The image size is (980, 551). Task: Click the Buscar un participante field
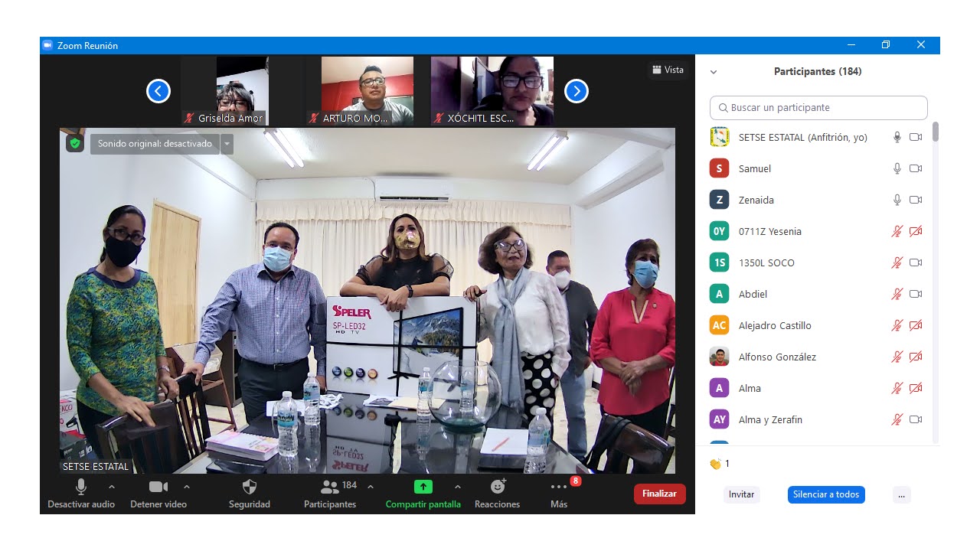pyautogui.click(x=818, y=108)
